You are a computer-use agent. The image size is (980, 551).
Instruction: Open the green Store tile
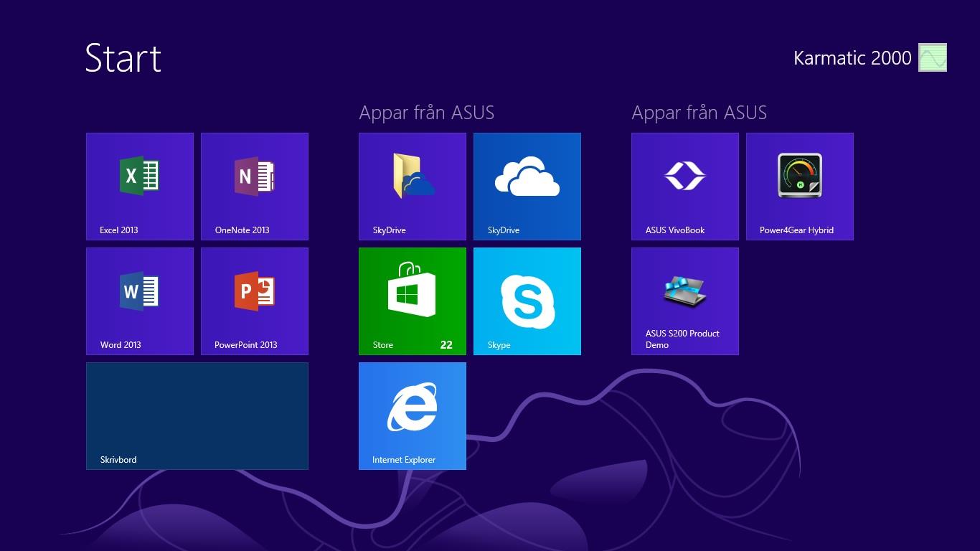coord(413,301)
